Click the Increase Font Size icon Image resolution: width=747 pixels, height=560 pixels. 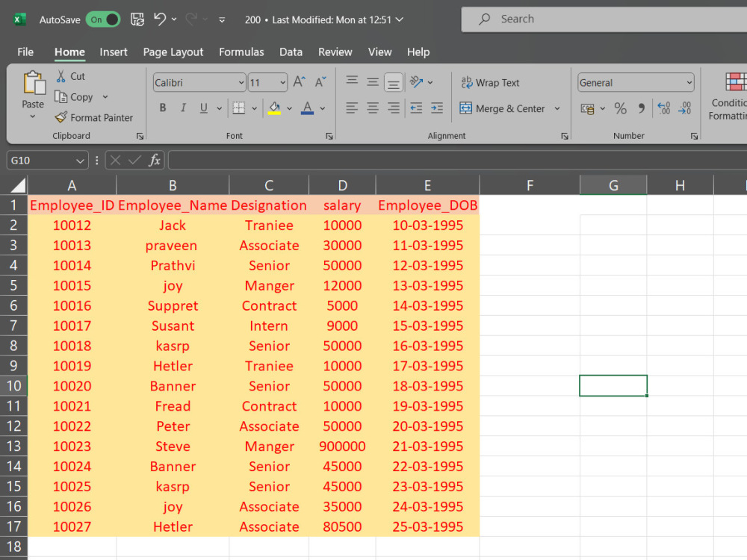300,82
